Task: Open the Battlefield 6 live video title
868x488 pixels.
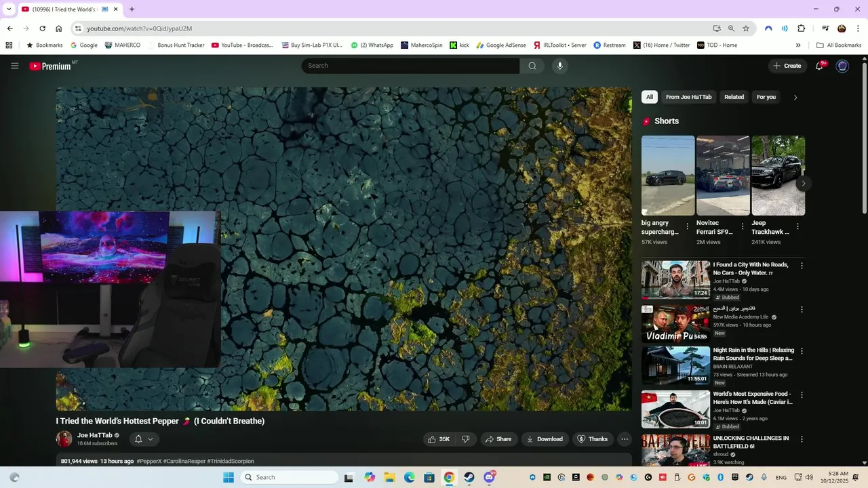Action: (x=751, y=443)
